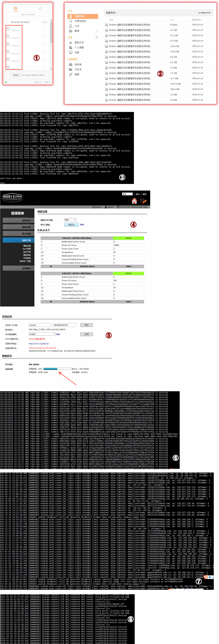Click the disk usage bar showing 47%
219x644 pixels.
point(57,369)
